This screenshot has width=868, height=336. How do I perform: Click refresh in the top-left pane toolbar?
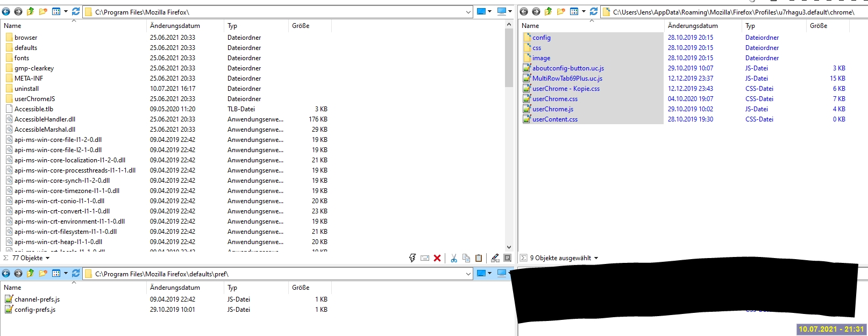(x=76, y=11)
